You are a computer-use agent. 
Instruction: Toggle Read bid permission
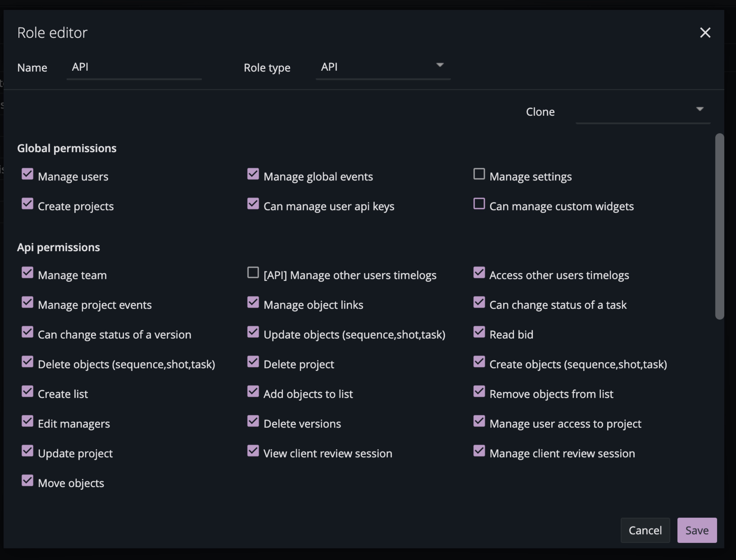479,332
